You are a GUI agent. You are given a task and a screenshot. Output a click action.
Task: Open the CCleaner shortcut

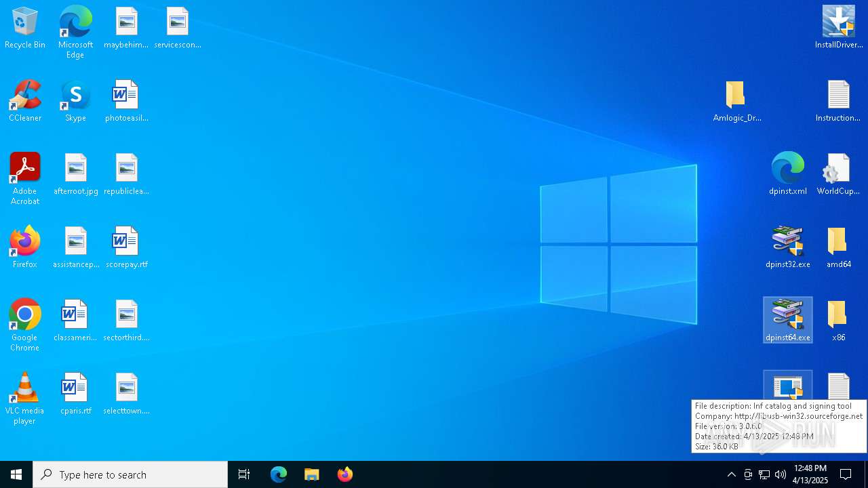pyautogui.click(x=25, y=102)
